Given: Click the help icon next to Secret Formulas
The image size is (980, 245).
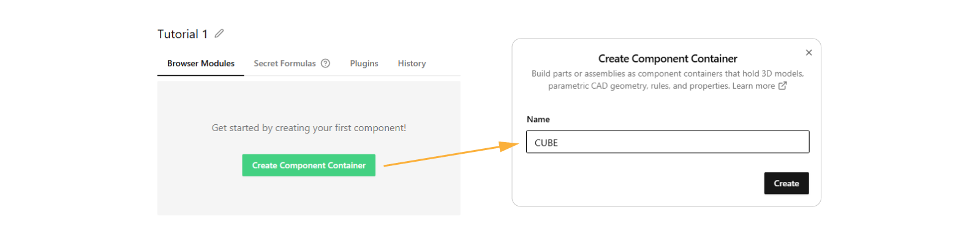Looking at the screenshot, I should 325,63.
